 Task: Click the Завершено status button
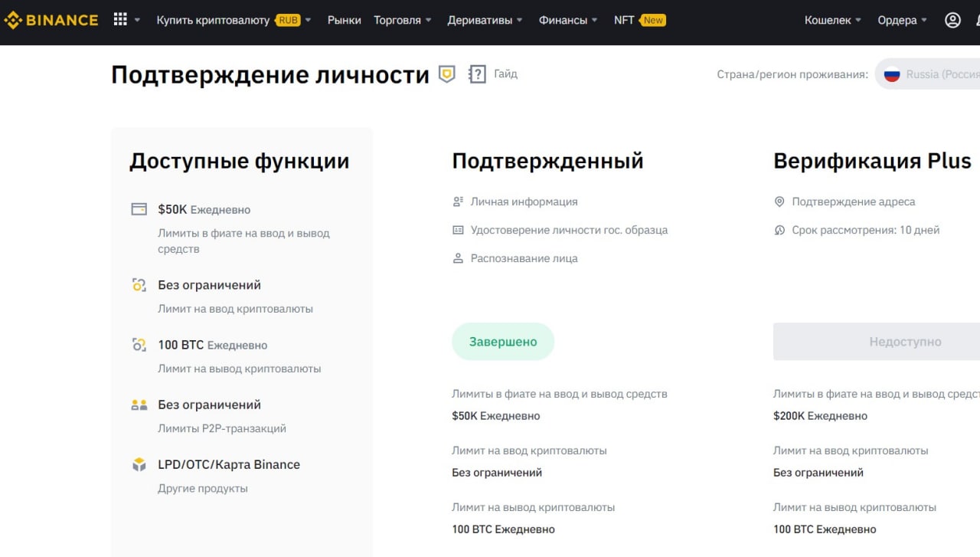[503, 342]
